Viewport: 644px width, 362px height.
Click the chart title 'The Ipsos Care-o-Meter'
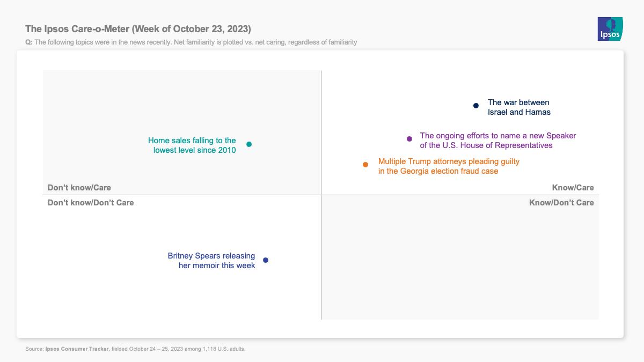[x=138, y=28]
